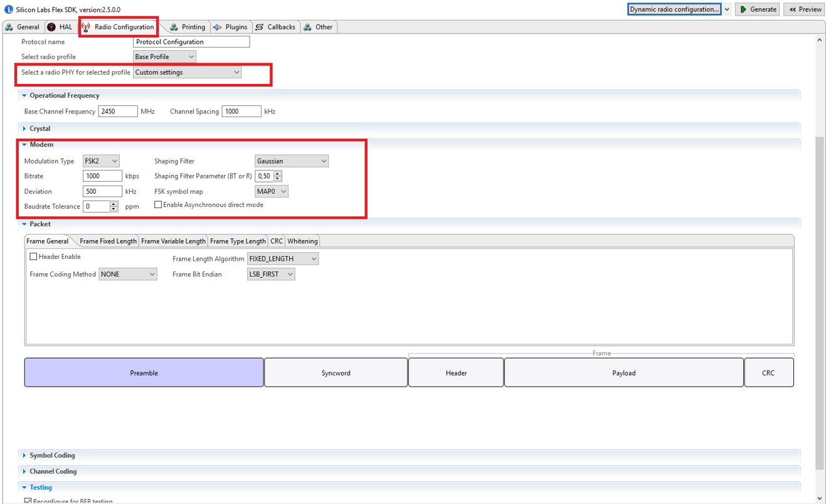Click the Syncword frame block

[x=336, y=373]
